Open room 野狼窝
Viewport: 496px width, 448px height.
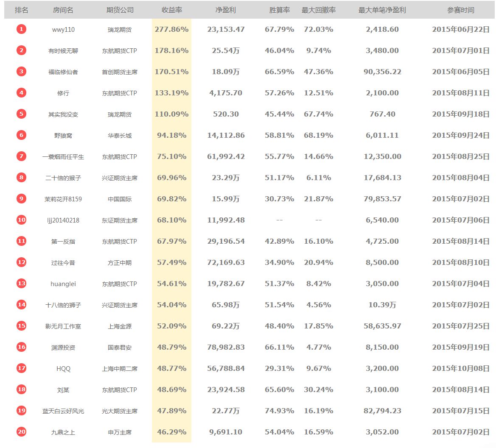[x=63, y=136]
